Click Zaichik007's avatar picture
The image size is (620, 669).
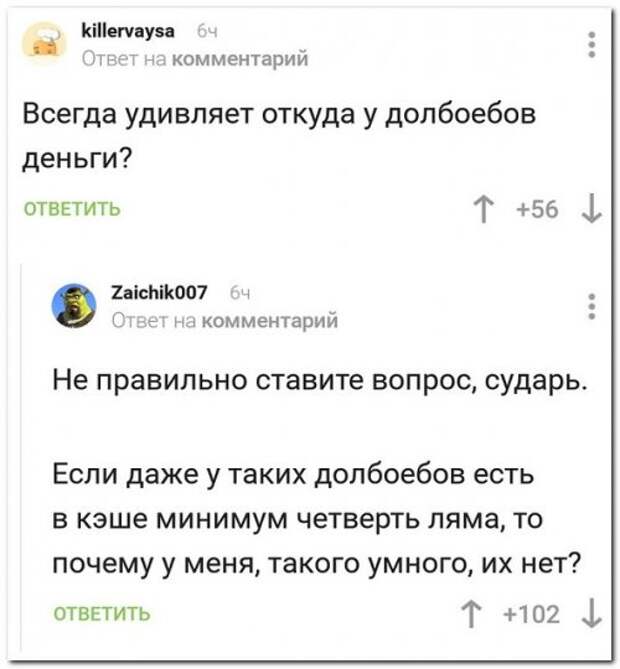[74, 305]
